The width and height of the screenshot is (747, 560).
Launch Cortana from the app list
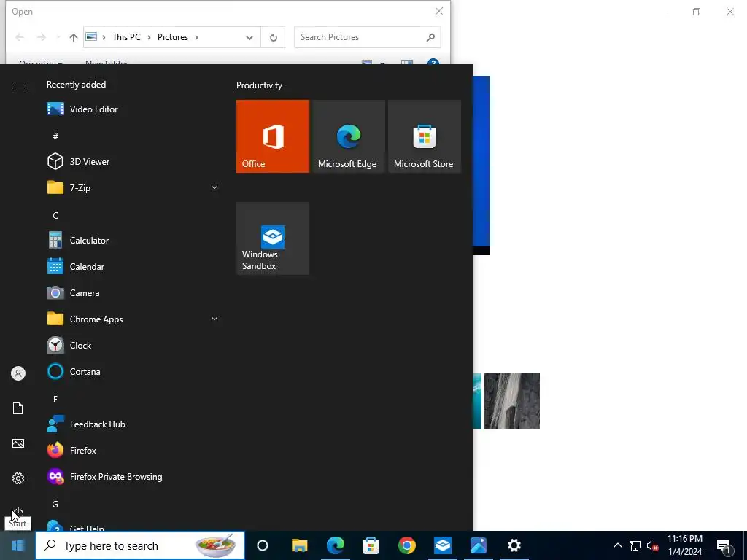pos(133,371)
